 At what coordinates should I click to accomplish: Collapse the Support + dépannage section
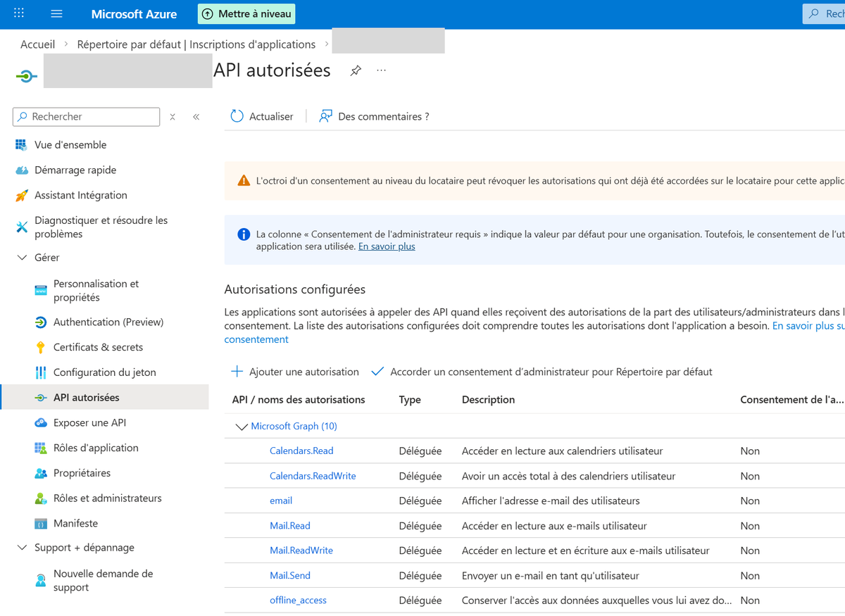(x=21, y=548)
